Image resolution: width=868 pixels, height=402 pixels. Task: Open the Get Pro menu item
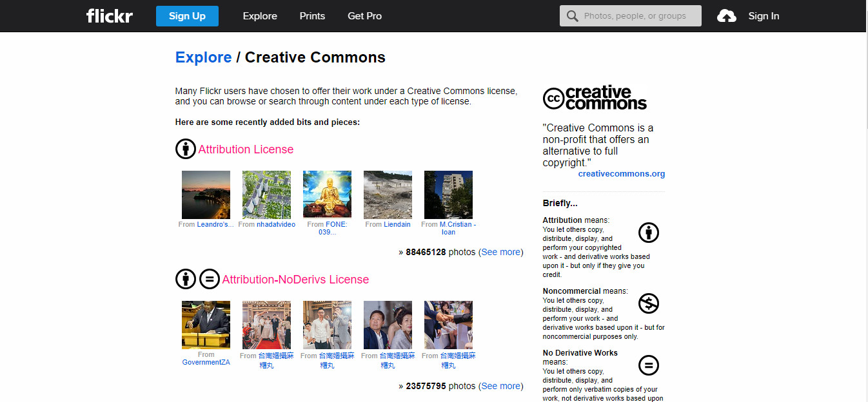tap(365, 16)
